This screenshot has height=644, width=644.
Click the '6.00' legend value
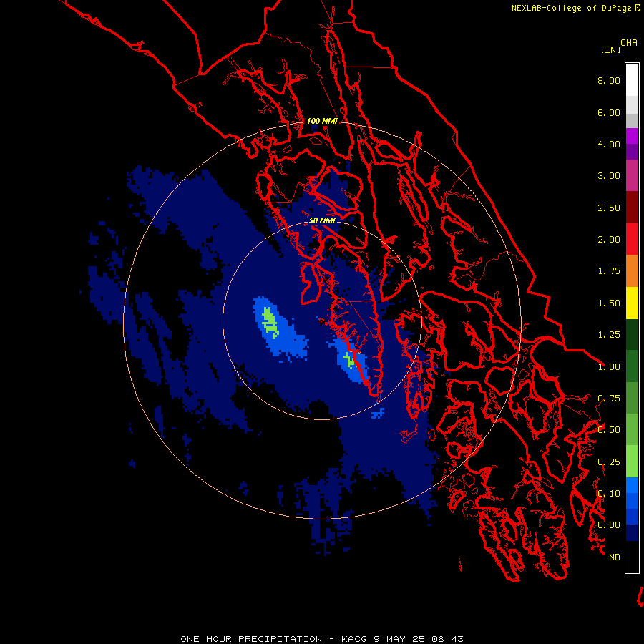609,112
